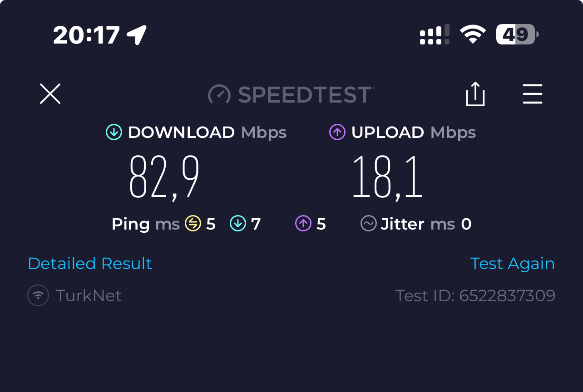Tap the Jitter wave icon
Image resolution: width=583 pixels, height=392 pixels.
pos(369,223)
